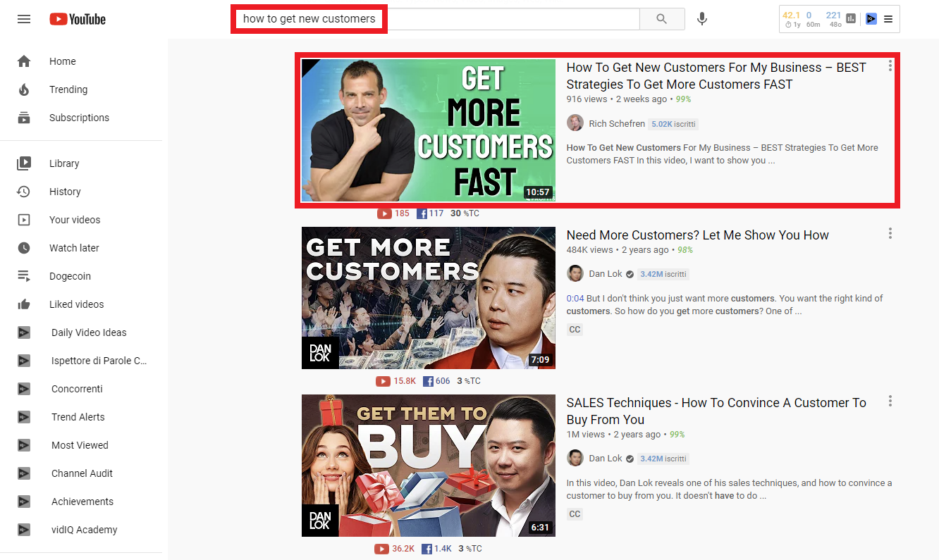Click the CC badge on SALES Techniques video

click(x=575, y=514)
